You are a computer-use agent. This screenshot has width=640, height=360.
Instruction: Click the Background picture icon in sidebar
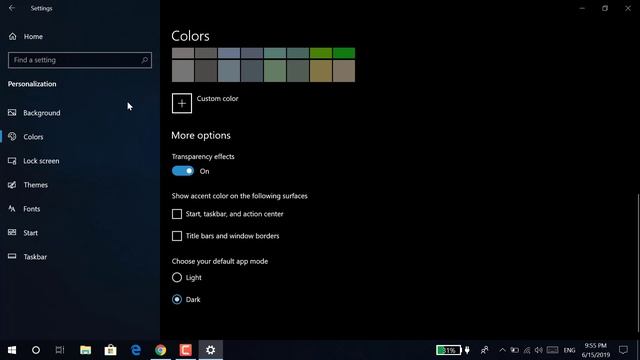[x=12, y=113]
